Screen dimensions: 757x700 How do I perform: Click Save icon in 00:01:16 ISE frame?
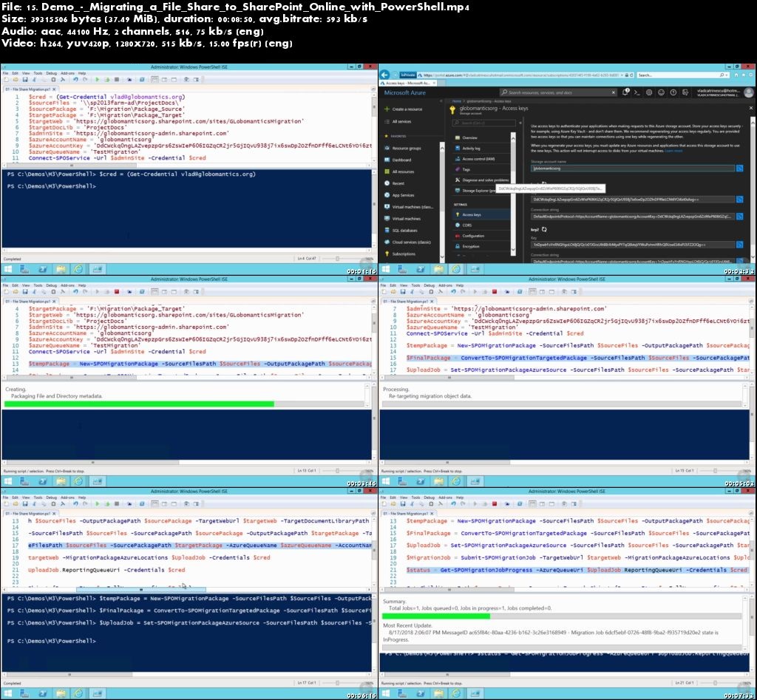[x=25, y=80]
